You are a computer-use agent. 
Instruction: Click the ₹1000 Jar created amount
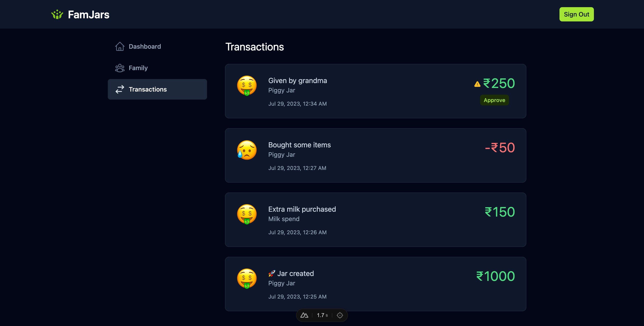click(x=495, y=276)
